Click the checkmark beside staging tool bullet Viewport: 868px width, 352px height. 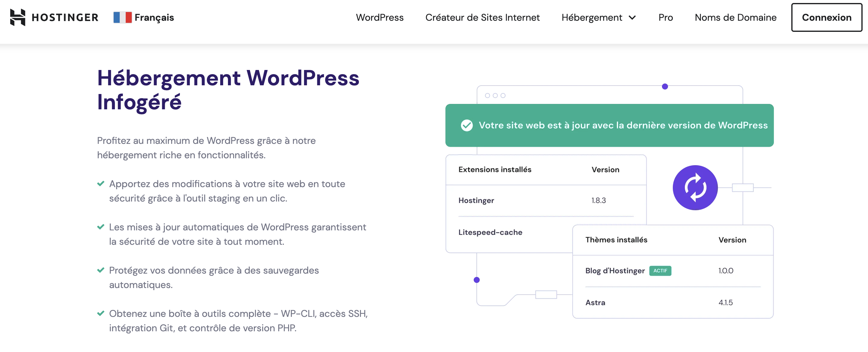(x=100, y=184)
